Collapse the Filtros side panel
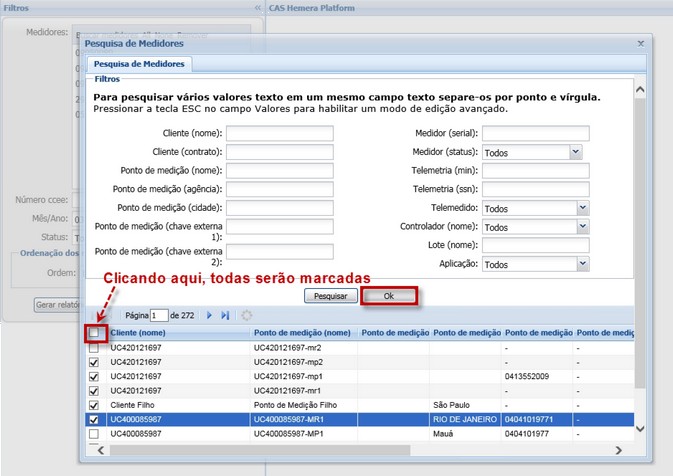673x476 pixels. coord(257,7)
